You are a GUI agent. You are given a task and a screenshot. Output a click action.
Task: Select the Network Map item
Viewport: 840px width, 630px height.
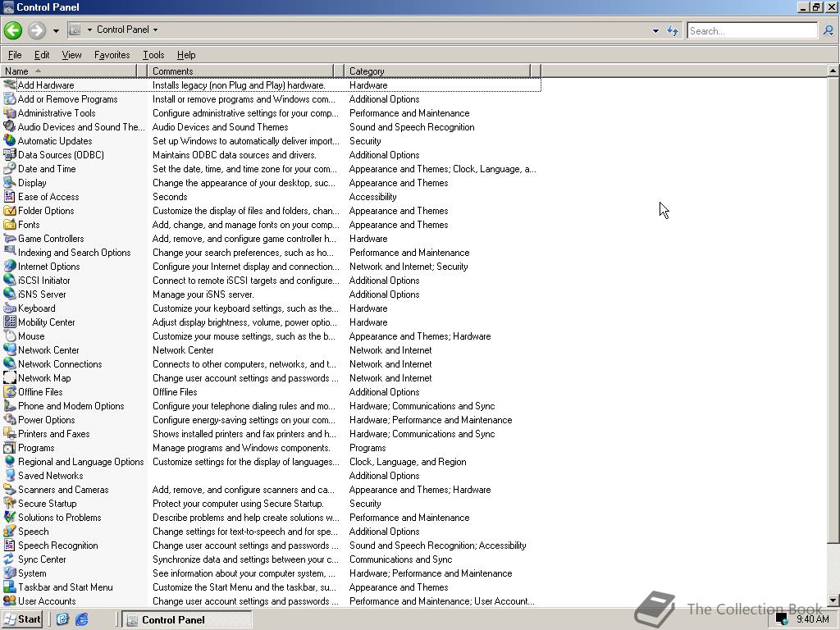44,377
